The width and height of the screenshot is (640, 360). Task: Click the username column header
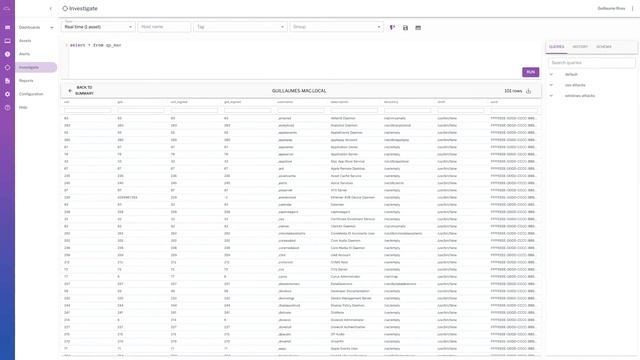point(285,102)
